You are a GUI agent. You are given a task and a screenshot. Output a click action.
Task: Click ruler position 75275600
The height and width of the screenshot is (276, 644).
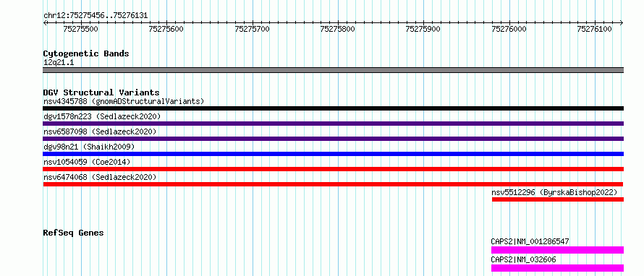pos(166,29)
